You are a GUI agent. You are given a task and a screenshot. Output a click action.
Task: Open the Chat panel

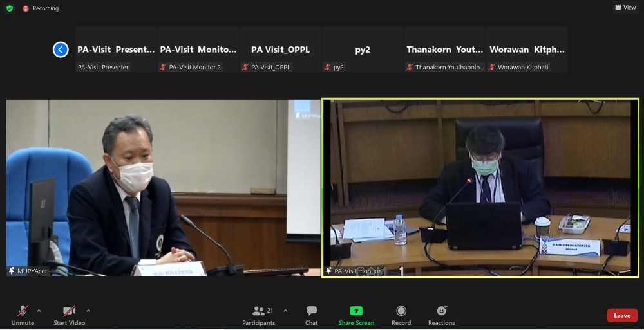312,315
